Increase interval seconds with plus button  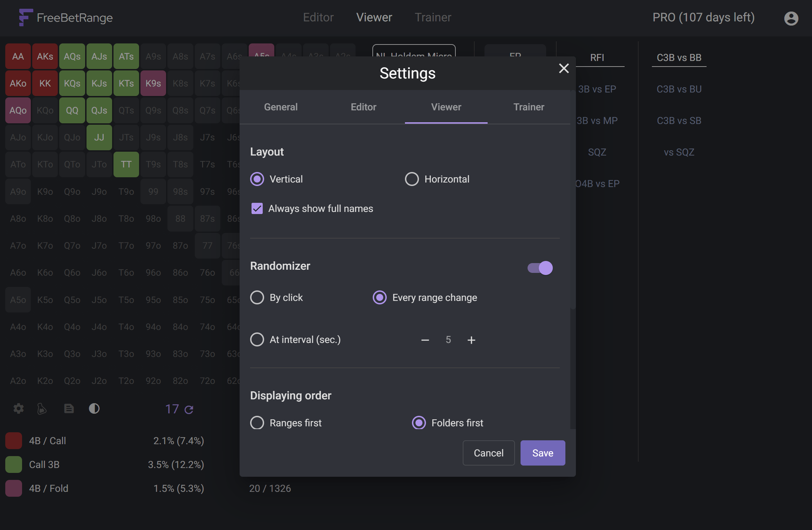click(x=472, y=340)
